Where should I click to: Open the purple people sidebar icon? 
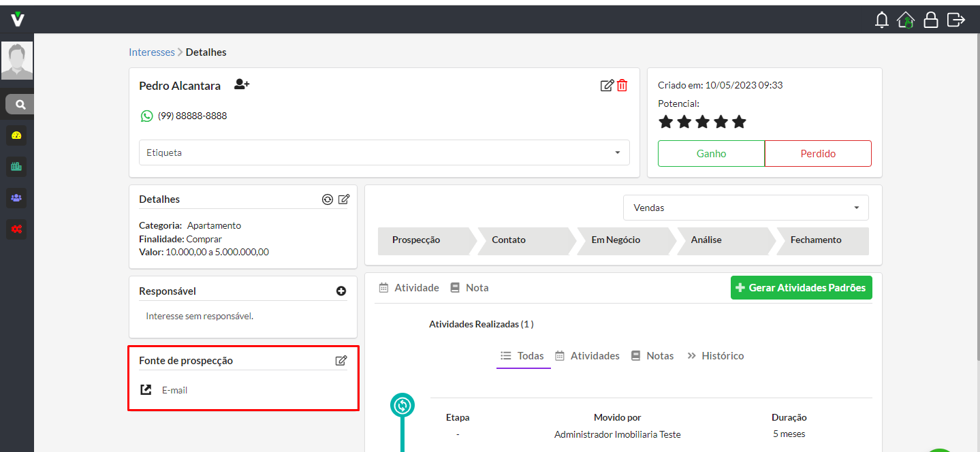(x=17, y=197)
